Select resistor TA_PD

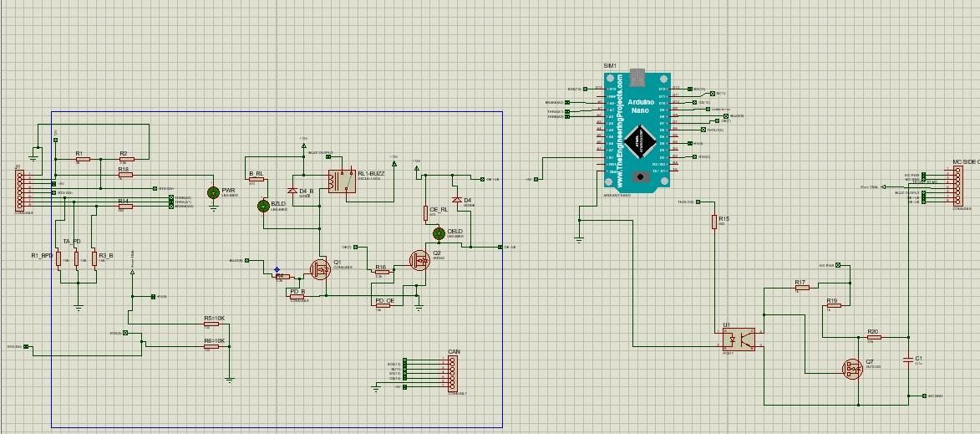coord(76,258)
